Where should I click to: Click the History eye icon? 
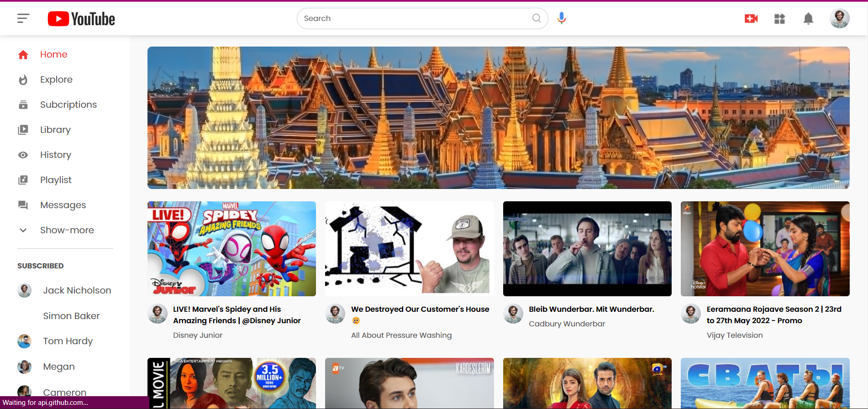[23, 155]
